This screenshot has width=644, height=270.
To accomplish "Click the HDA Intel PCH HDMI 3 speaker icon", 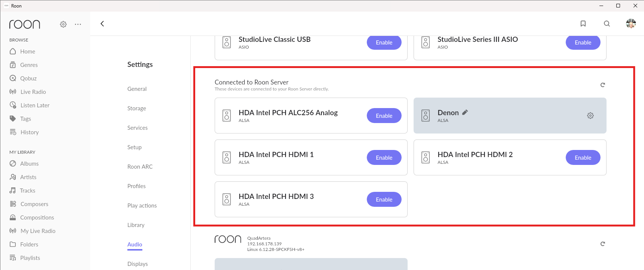I will click(227, 199).
